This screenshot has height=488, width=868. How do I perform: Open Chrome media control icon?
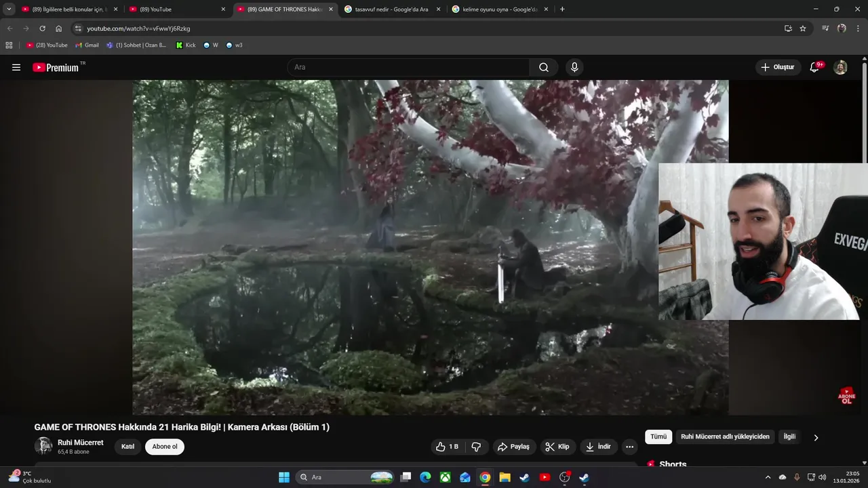(825, 28)
